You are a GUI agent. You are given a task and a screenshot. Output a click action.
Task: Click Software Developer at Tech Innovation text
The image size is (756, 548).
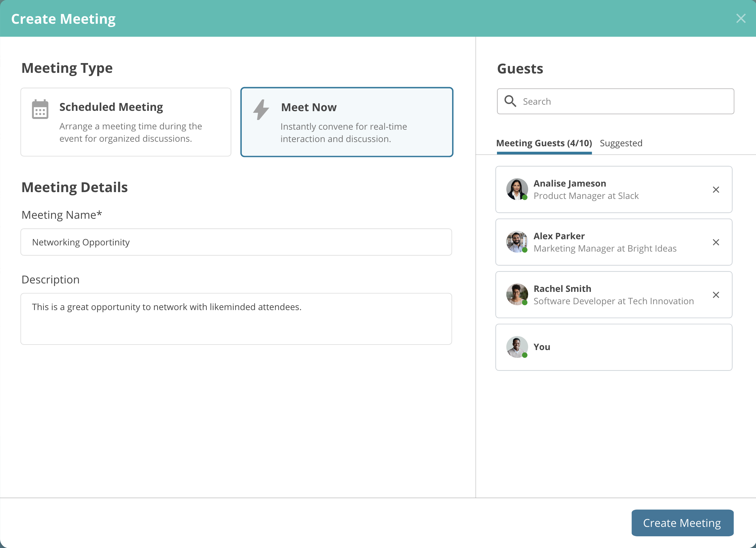[614, 301]
